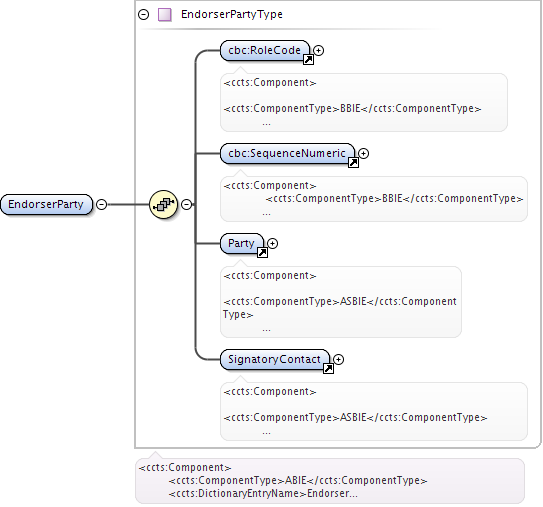The width and height of the screenshot is (543, 507).
Task: Click the ABIE ComponentType annotation line
Action: (298, 481)
